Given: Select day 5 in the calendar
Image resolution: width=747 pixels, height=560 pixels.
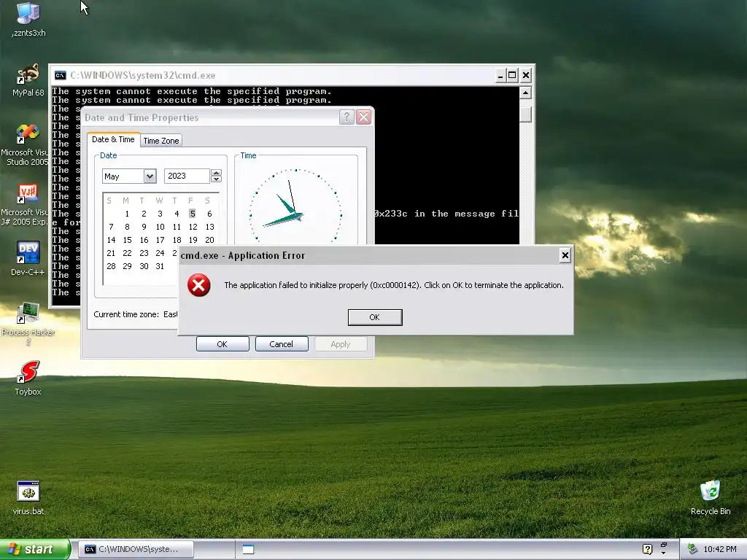Looking at the screenshot, I should click(x=193, y=214).
